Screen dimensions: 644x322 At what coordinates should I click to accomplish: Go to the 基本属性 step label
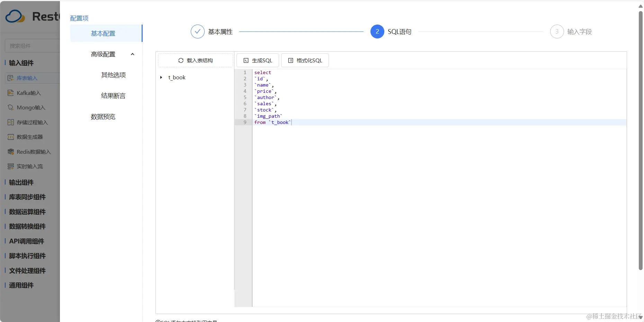[220, 32]
